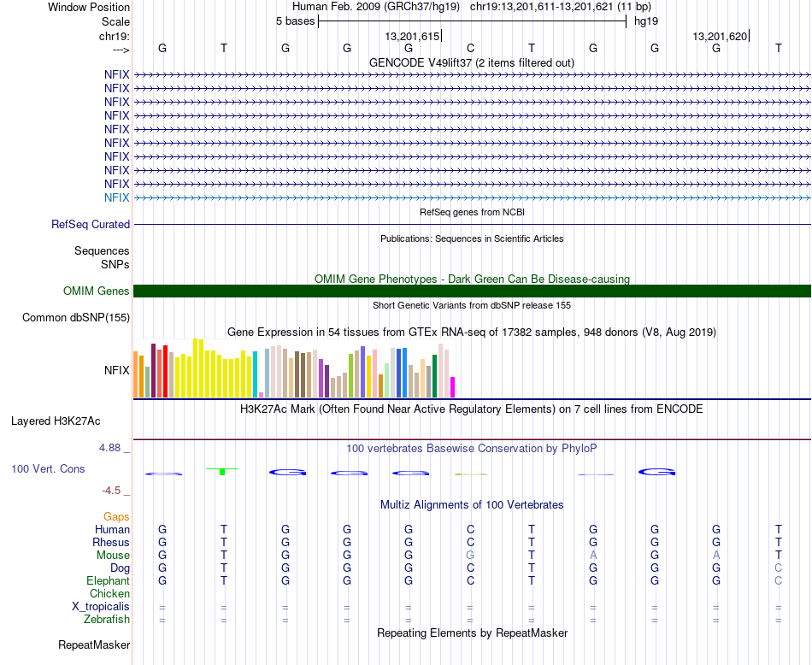Open Publications: Sequences in Scientific Articles title
This screenshot has width=812, height=665.
point(472,238)
